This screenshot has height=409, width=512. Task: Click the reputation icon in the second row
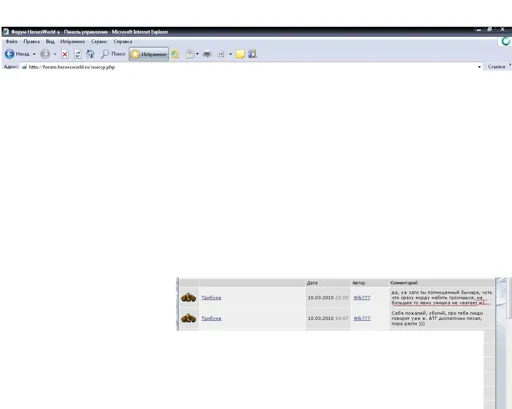pos(188,318)
